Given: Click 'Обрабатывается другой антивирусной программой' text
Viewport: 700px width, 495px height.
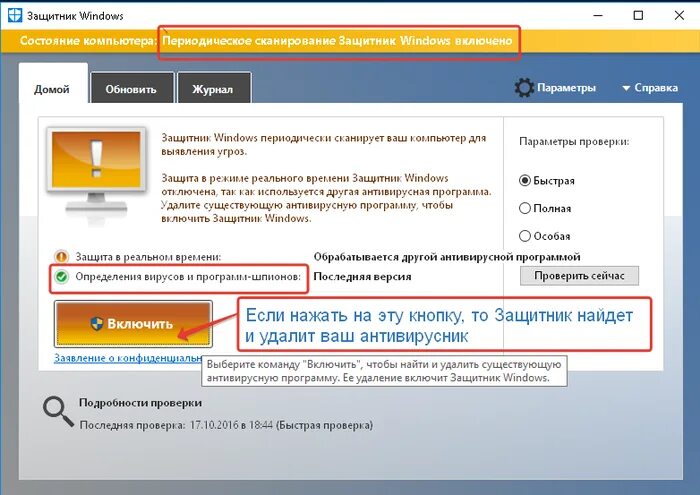Looking at the screenshot, I should tap(447, 257).
